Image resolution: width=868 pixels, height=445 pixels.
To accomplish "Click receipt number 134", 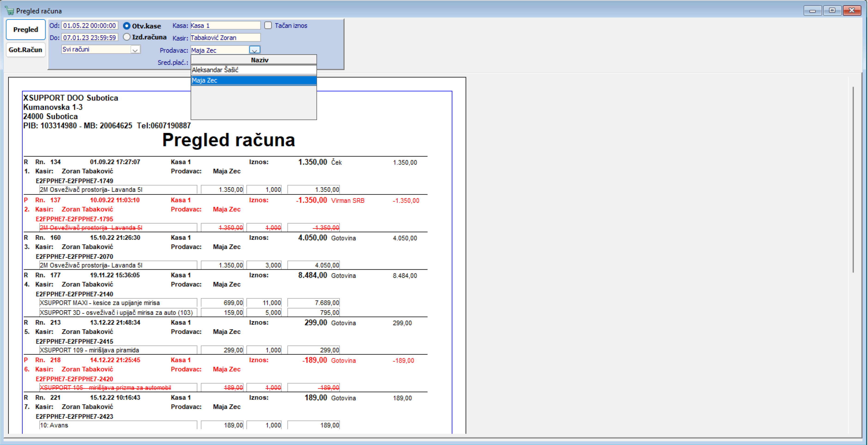I will click(55, 162).
